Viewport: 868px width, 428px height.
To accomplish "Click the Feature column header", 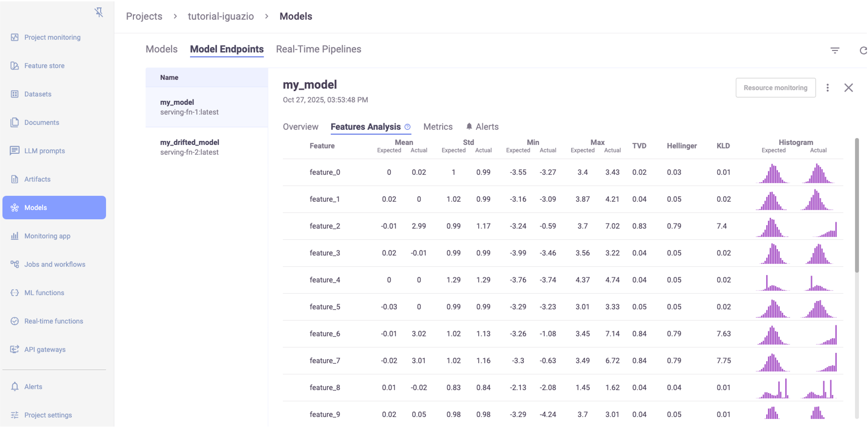I will pos(322,146).
